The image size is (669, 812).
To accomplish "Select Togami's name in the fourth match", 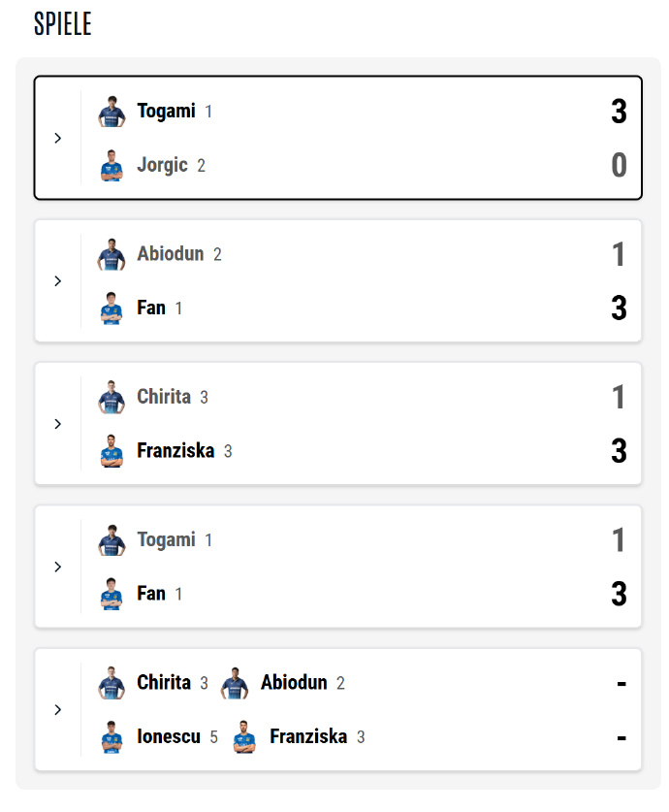I will click(166, 539).
